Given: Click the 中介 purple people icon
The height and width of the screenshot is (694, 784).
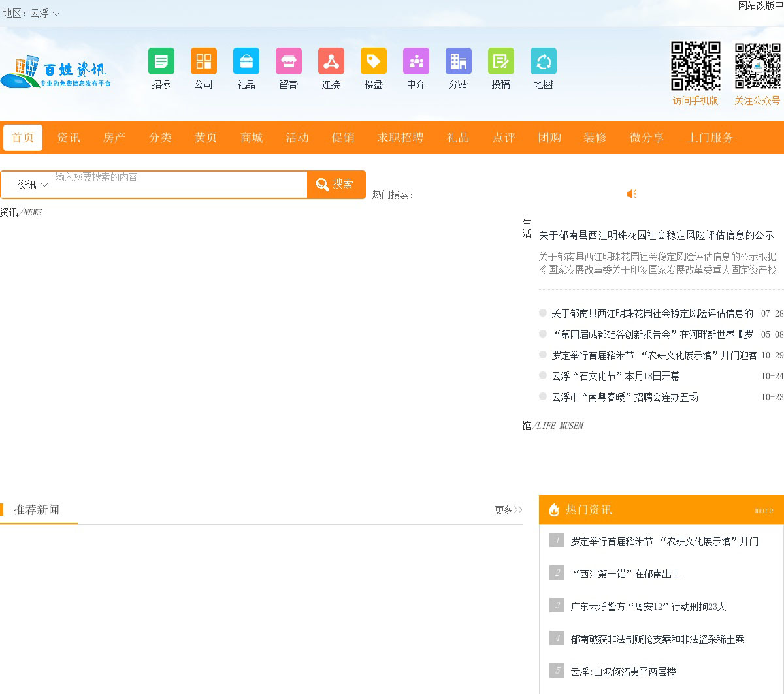Looking at the screenshot, I should point(416,61).
